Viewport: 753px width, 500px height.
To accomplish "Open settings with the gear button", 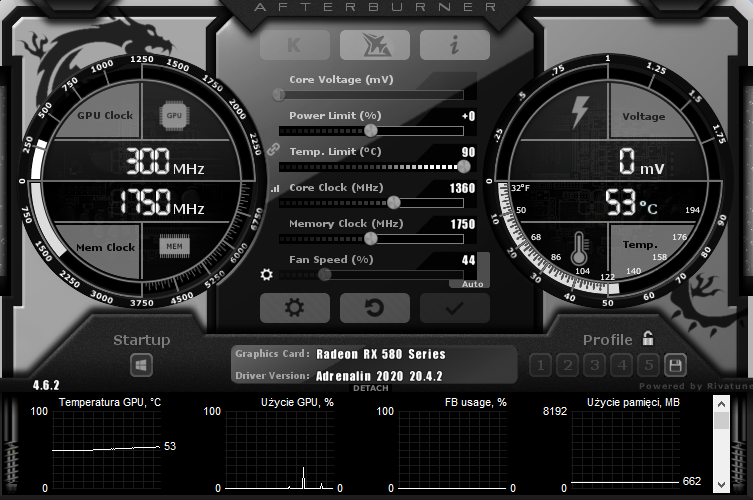I will click(295, 308).
